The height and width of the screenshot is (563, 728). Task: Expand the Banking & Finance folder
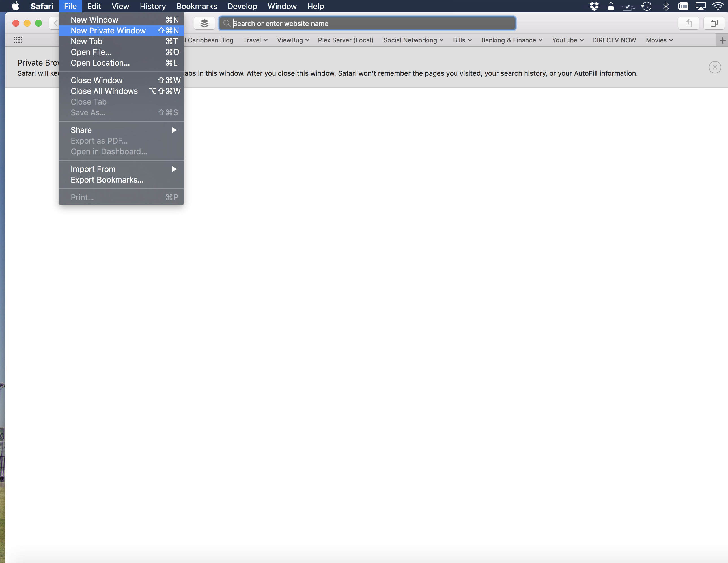click(x=512, y=40)
